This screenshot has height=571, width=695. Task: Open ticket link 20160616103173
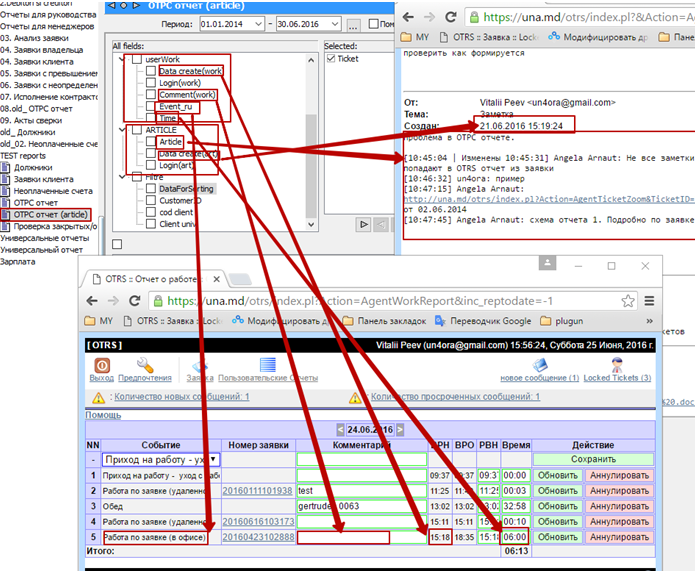pos(258,521)
